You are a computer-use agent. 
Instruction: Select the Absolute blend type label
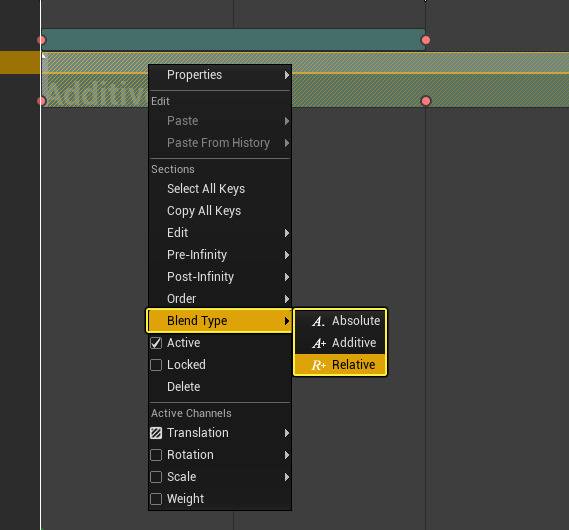[356, 321]
